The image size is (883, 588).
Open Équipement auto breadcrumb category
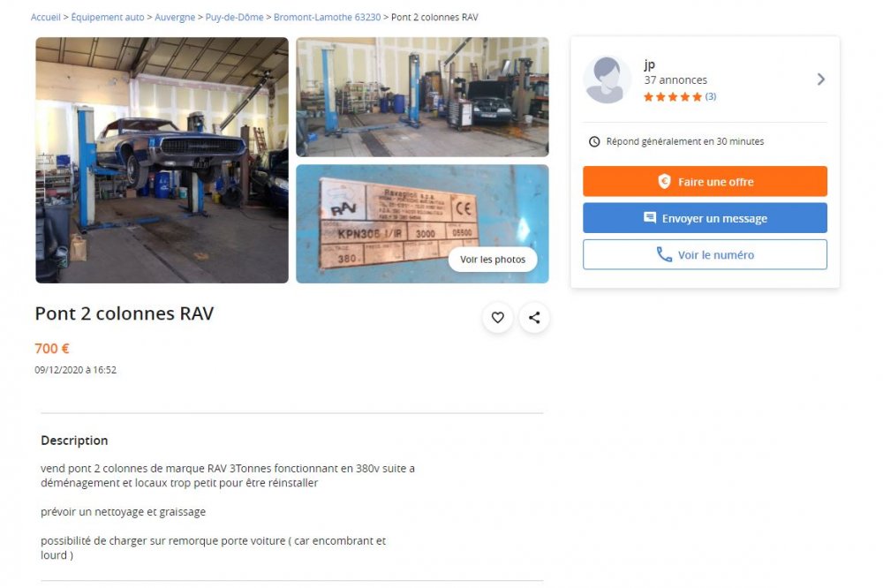click(108, 18)
